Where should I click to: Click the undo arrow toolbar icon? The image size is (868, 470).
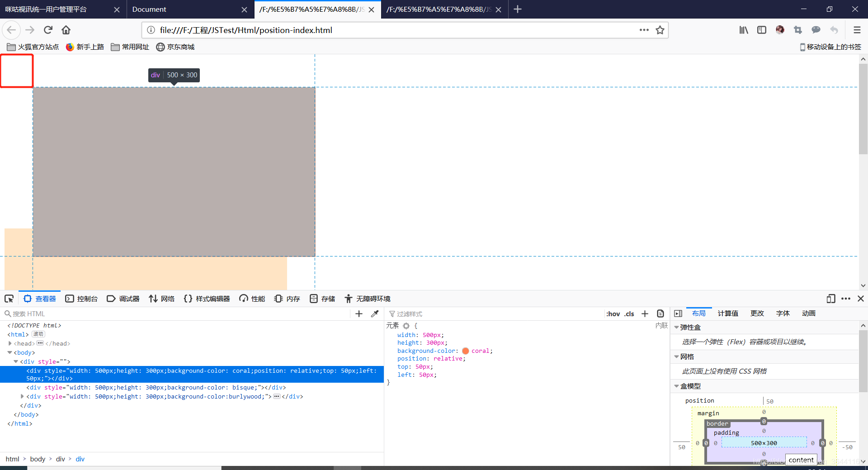[834, 30]
